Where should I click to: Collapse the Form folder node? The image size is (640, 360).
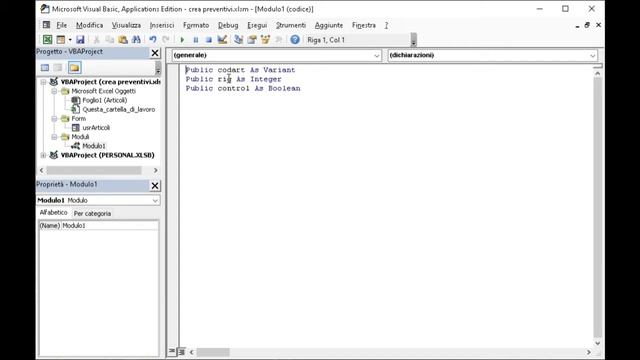click(x=54, y=118)
